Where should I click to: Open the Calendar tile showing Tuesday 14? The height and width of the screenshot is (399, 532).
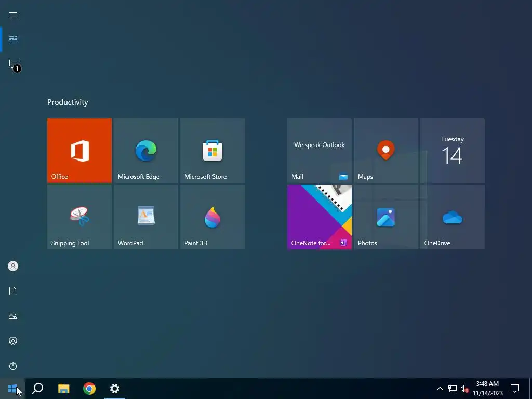[x=453, y=151]
